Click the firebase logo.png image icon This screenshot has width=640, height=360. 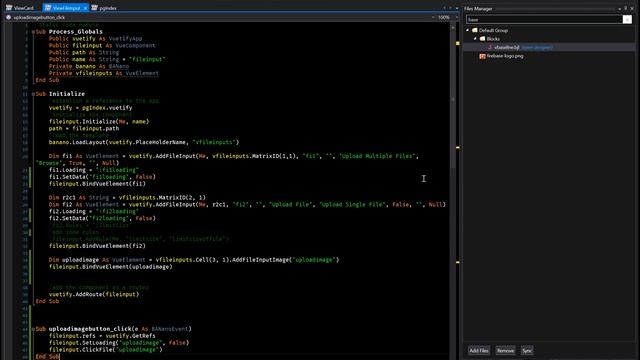click(x=482, y=56)
